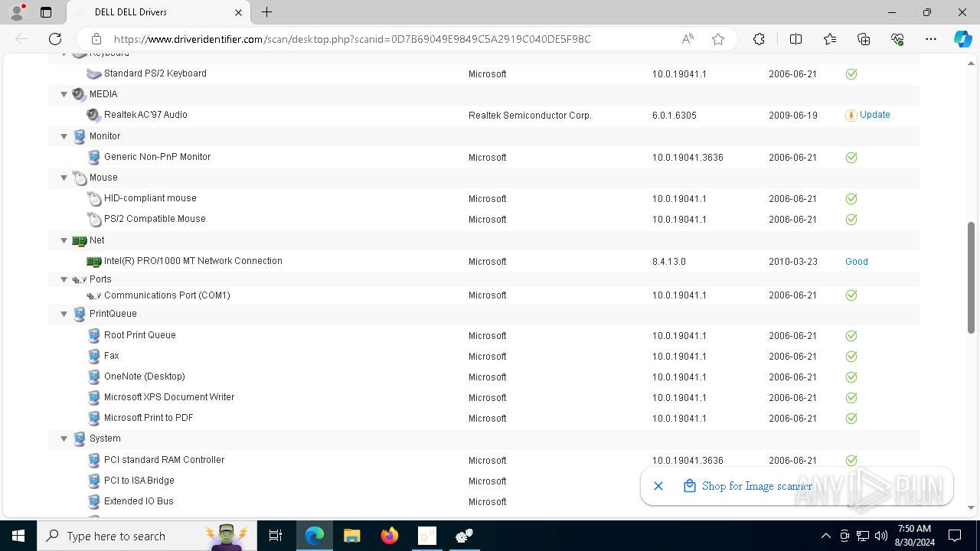Collapse the MEDIA category
This screenshot has height=551, width=980.
pyautogui.click(x=64, y=94)
